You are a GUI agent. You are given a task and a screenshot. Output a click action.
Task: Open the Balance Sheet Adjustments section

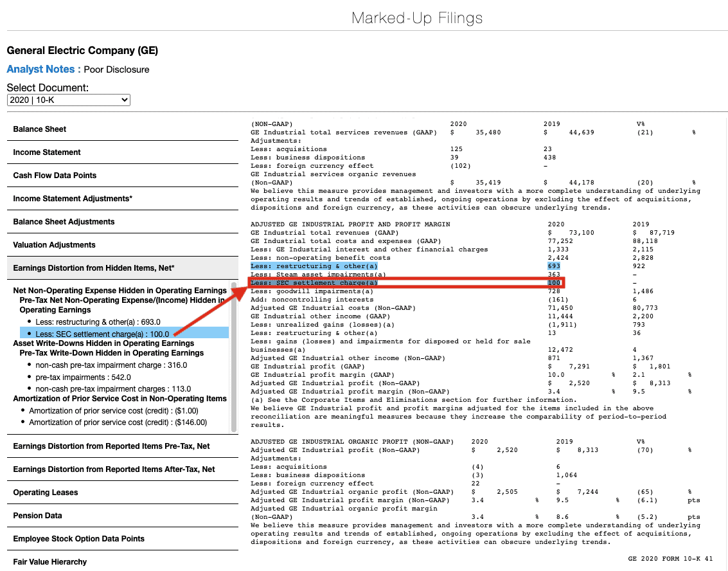coord(123,222)
